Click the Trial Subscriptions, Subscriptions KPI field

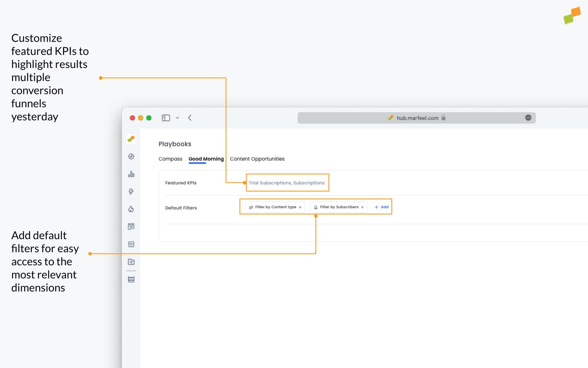[287, 183]
